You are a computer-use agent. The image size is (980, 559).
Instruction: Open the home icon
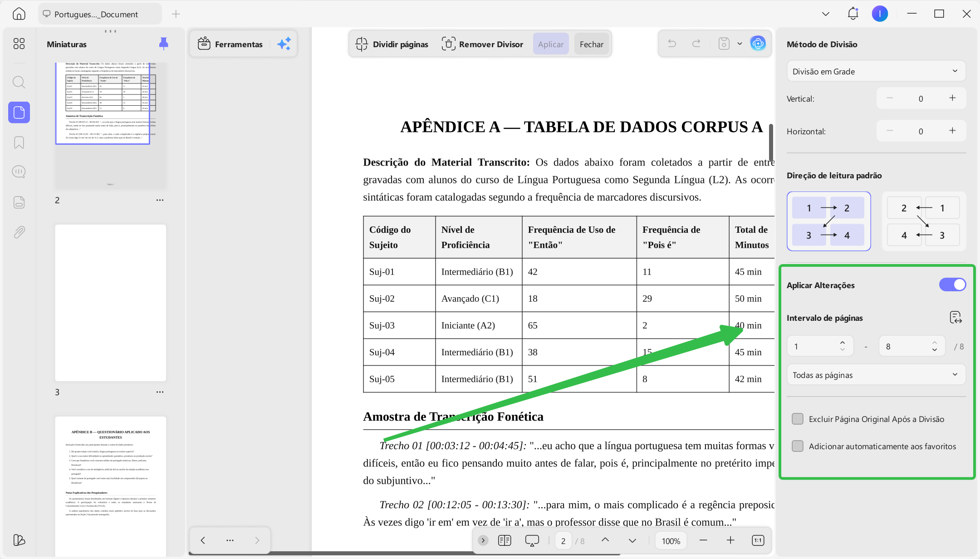pyautogui.click(x=19, y=14)
